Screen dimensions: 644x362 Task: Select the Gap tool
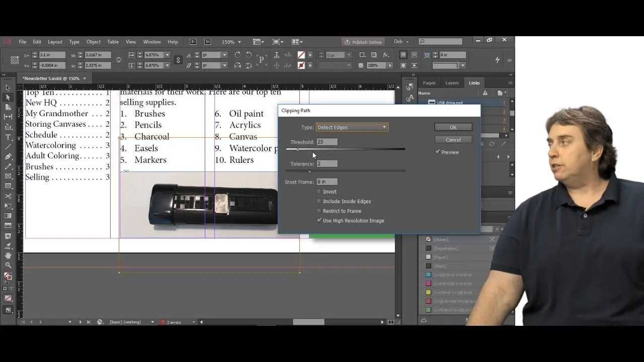pyautogui.click(x=8, y=117)
